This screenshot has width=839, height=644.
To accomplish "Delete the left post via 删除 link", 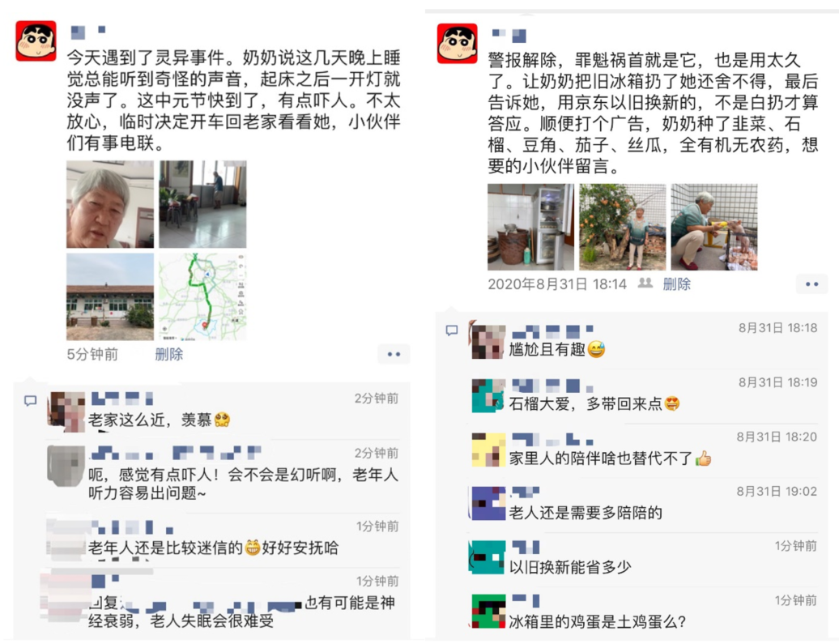I will (169, 354).
